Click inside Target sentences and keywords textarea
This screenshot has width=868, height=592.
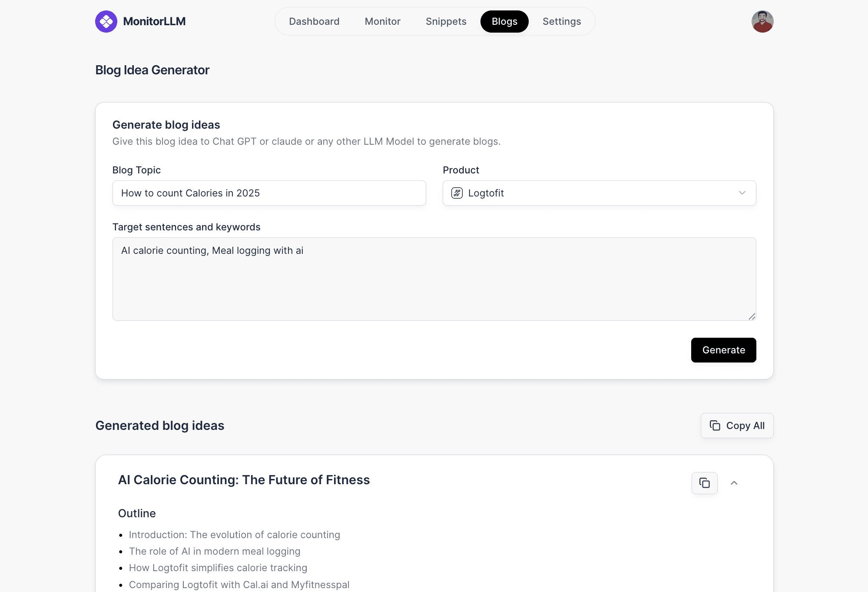pos(434,279)
